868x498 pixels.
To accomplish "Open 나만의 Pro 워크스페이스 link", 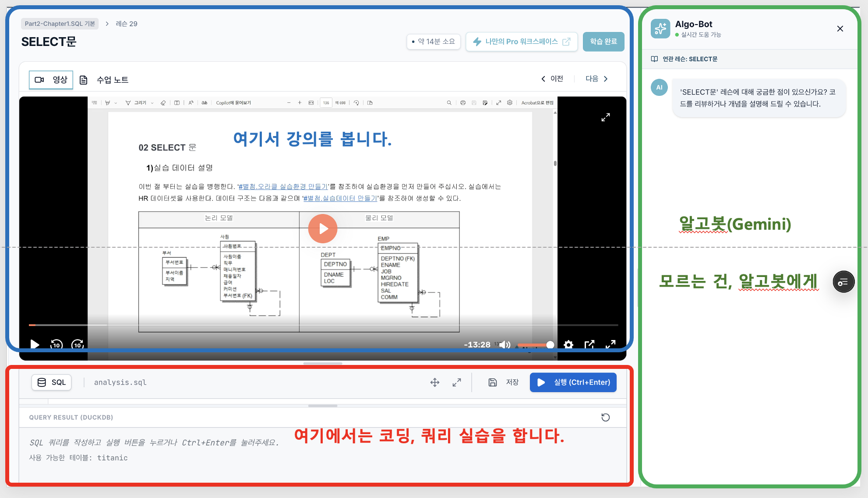I will (522, 42).
